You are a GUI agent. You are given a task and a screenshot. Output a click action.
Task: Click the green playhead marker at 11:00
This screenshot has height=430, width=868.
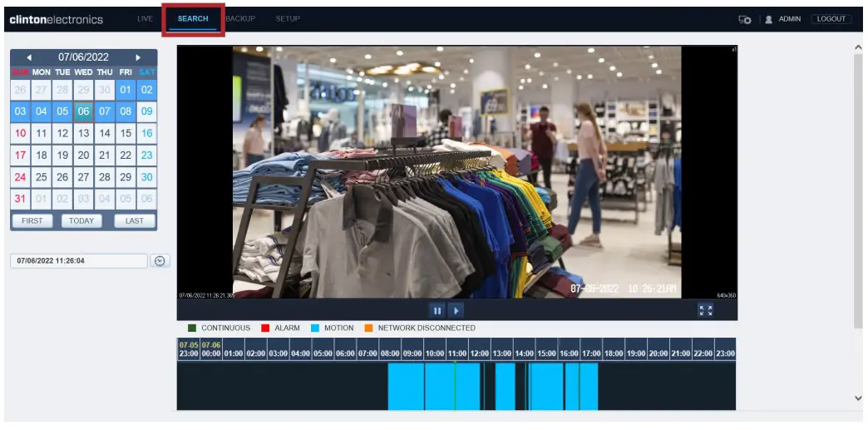(x=455, y=386)
